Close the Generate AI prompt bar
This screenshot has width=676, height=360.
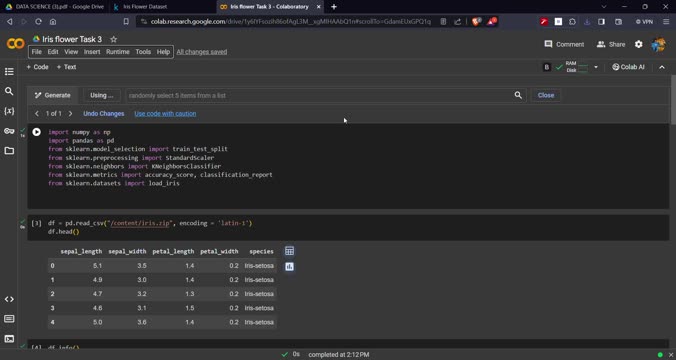tap(546, 95)
